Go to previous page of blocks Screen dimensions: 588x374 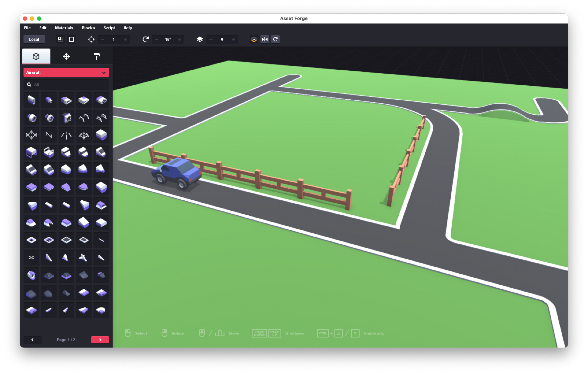[33, 340]
